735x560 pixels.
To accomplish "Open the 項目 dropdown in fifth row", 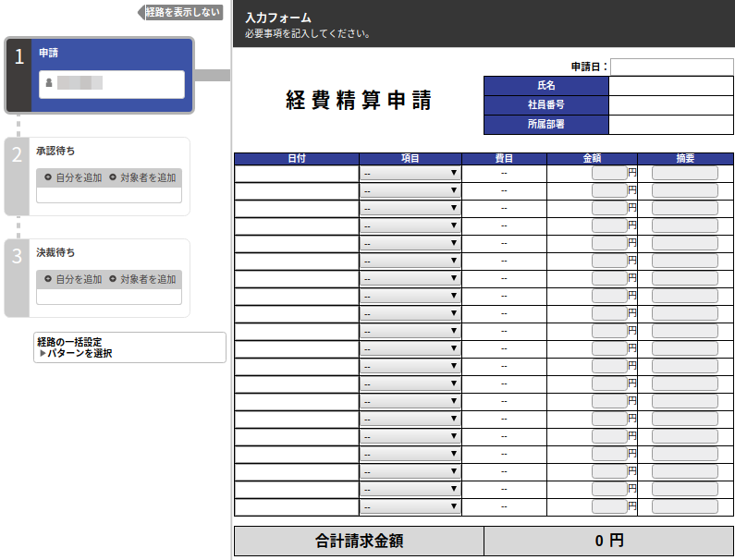I will [410, 244].
